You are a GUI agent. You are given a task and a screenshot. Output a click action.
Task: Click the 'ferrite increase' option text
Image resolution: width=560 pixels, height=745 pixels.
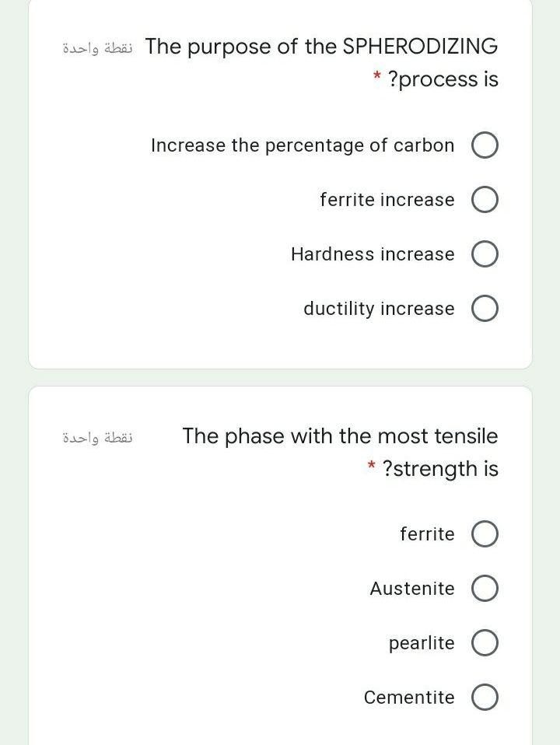[387, 200]
